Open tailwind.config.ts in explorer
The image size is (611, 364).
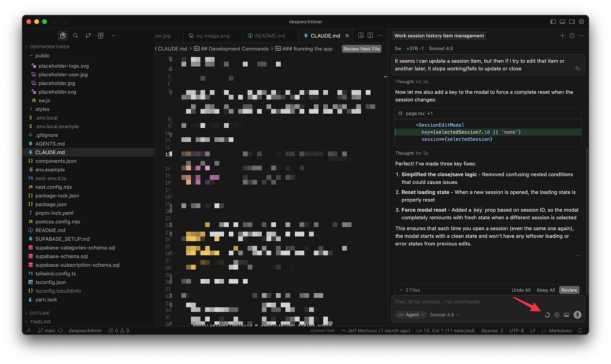click(x=55, y=273)
